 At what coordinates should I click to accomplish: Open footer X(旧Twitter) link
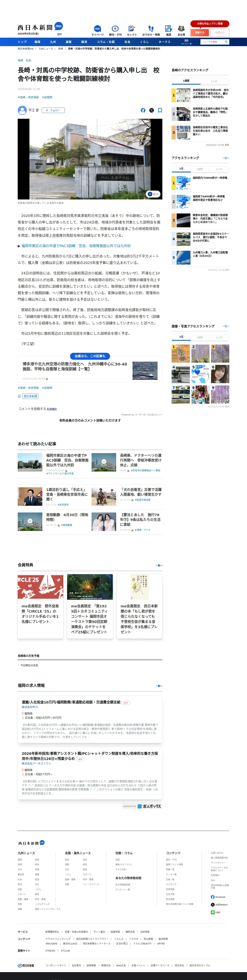(219, 904)
